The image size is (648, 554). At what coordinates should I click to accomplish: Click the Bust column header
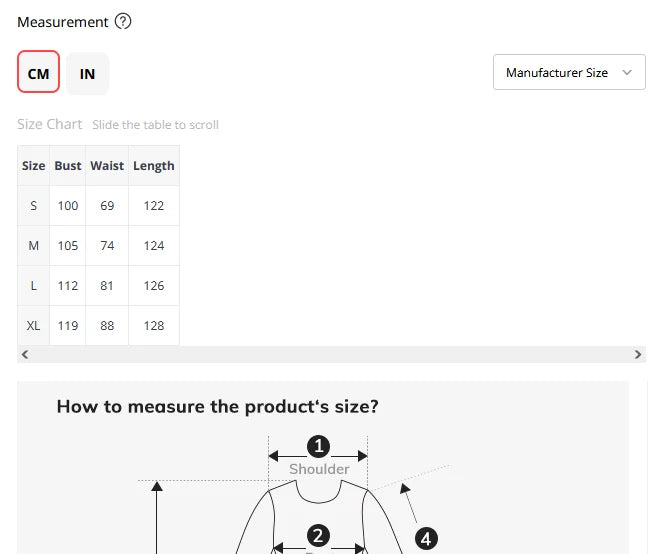point(68,166)
